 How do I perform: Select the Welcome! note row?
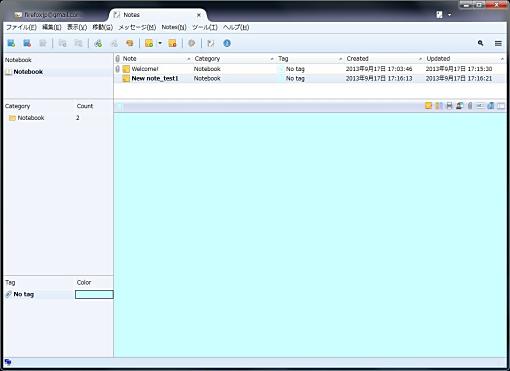click(310, 69)
